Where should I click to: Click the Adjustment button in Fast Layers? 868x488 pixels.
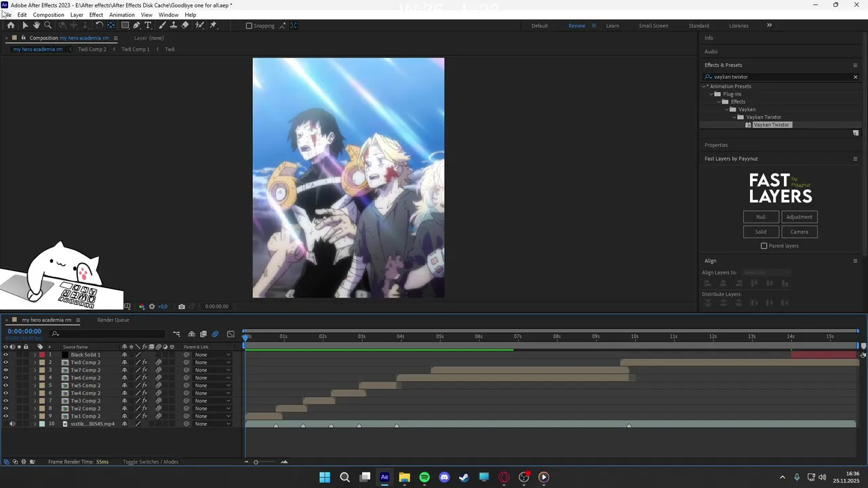(x=800, y=217)
